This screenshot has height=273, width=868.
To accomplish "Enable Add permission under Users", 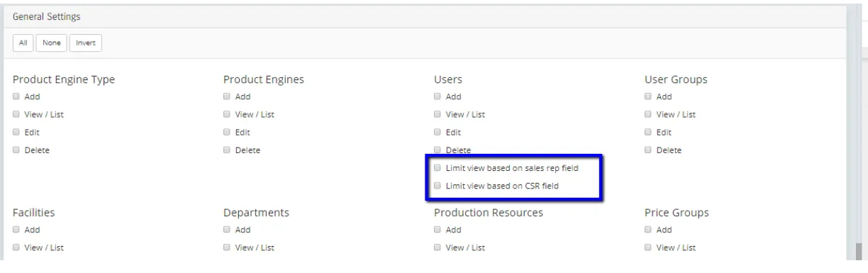I will click(x=438, y=96).
